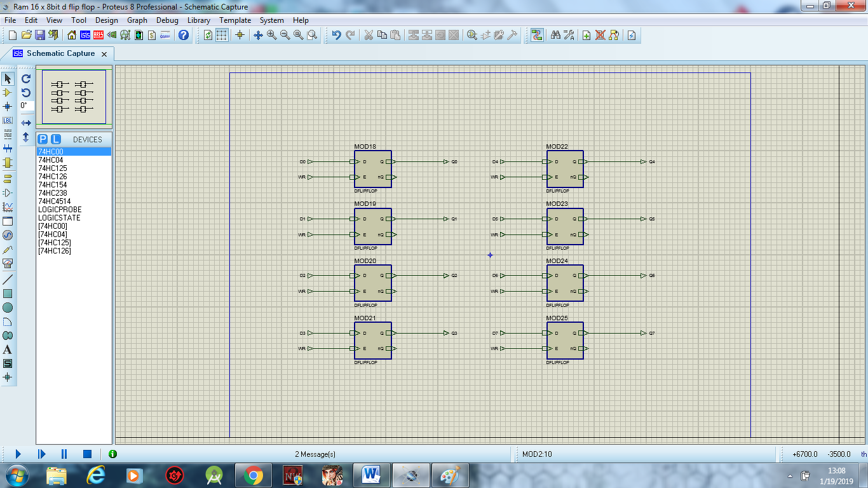Flip the object horizontally (X-mirror)
This screenshot has width=868, height=488.
tap(26, 123)
